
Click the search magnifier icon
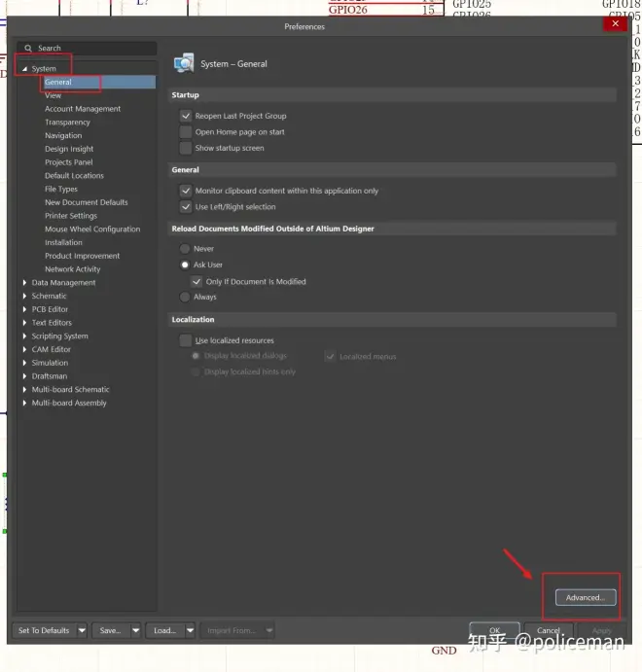click(28, 48)
